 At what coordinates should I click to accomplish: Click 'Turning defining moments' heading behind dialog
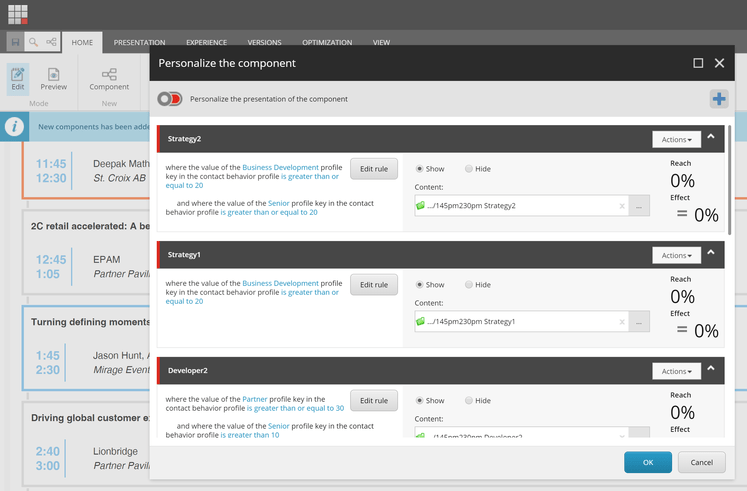90,322
